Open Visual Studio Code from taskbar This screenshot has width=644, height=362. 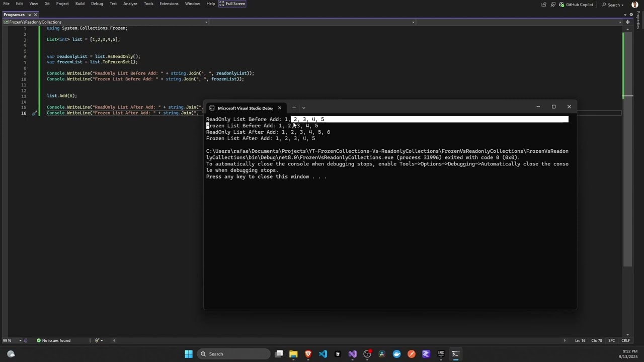[x=323, y=354]
